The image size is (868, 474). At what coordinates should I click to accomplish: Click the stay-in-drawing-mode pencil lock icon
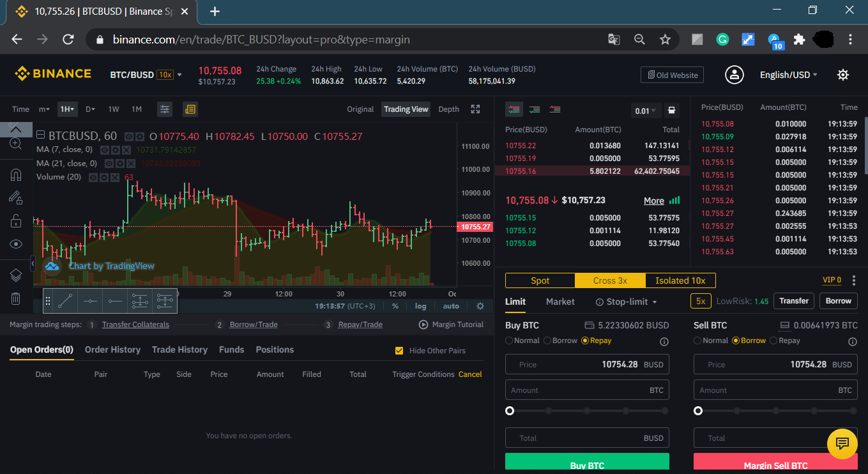[x=16, y=198]
